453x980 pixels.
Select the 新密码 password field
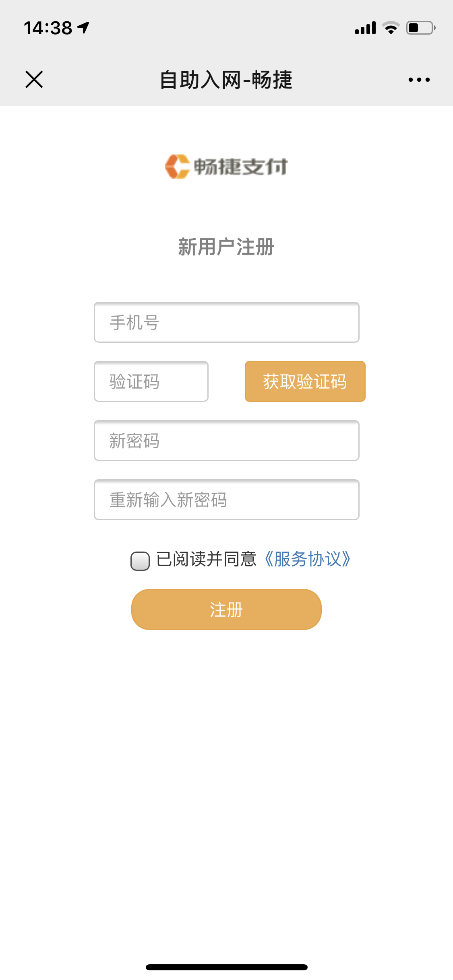point(226,441)
